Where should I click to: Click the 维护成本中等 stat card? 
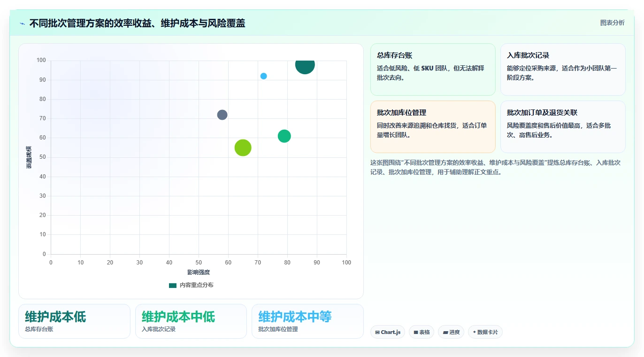click(x=307, y=321)
